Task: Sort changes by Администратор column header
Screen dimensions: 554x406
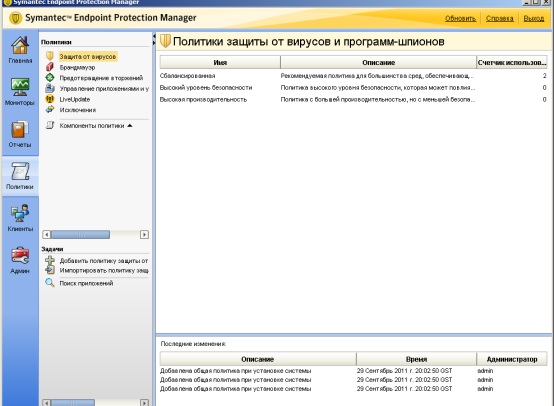Action: pos(512,359)
